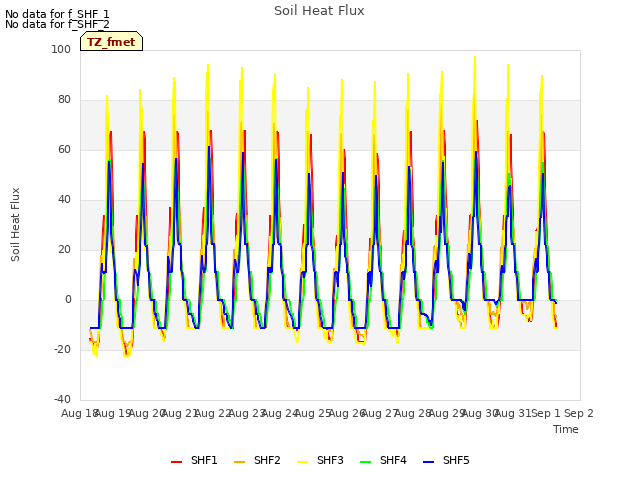This screenshot has height=480, width=640.
Task: Click the -20 y-axis tick label
Action: pyautogui.click(x=62, y=349)
